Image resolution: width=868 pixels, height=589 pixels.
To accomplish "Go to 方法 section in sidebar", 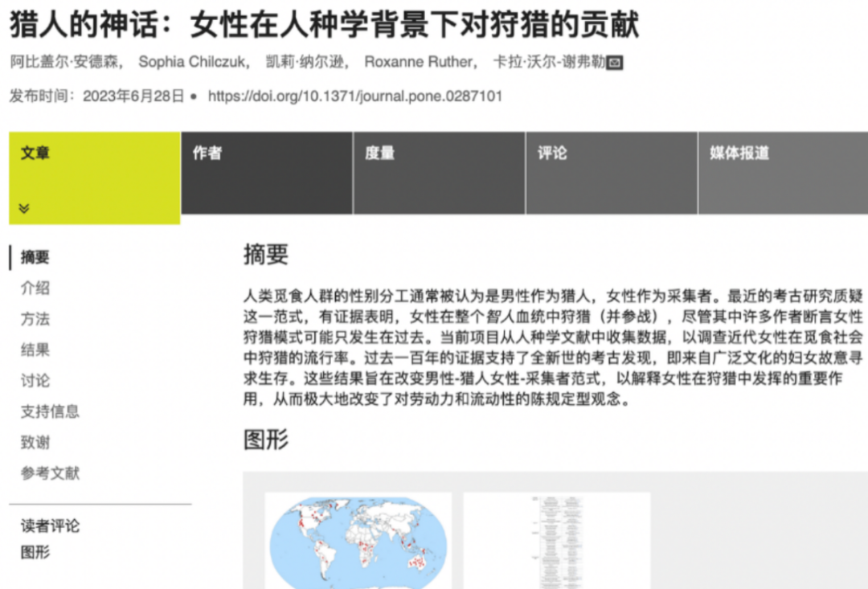I will [35, 319].
